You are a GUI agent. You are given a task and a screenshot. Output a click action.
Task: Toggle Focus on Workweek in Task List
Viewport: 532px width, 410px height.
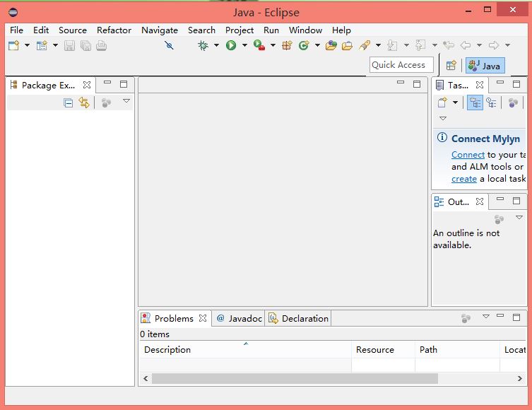point(513,102)
